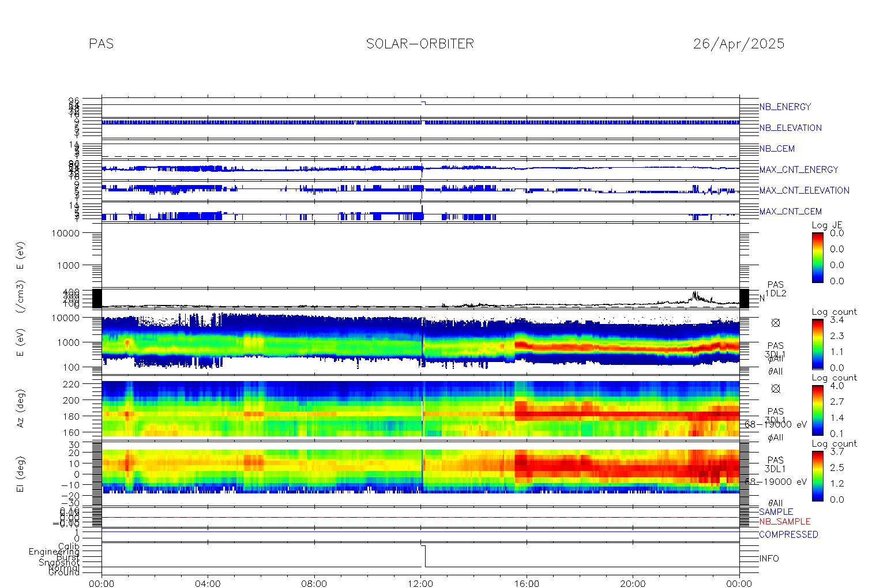Click the Log JE color bar
Image resolution: width=872 pixels, height=588 pixels.
818,257
